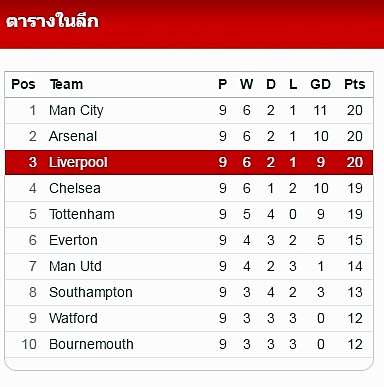The image size is (384, 387).
Task: Sort by the Pts column header
Action: click(355, 84)
